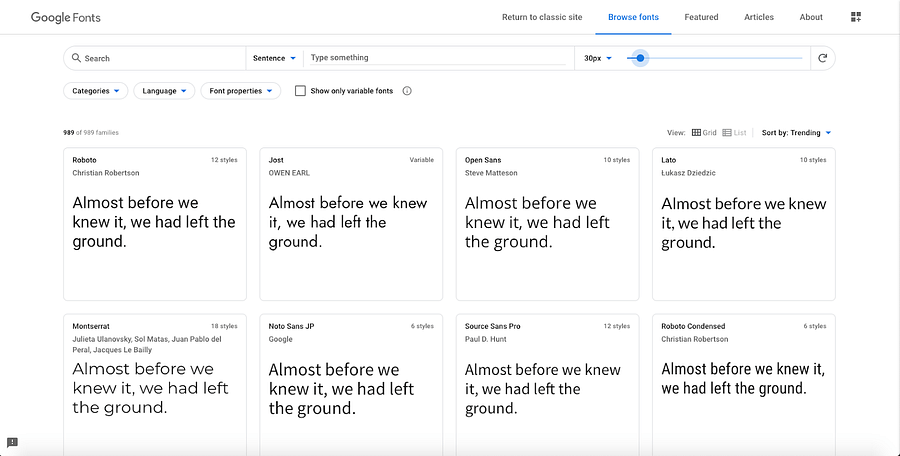The width and height of the screenshot is (900, 456).
Task: Click the reset refresh icon
Action: [x=822, y=58]
